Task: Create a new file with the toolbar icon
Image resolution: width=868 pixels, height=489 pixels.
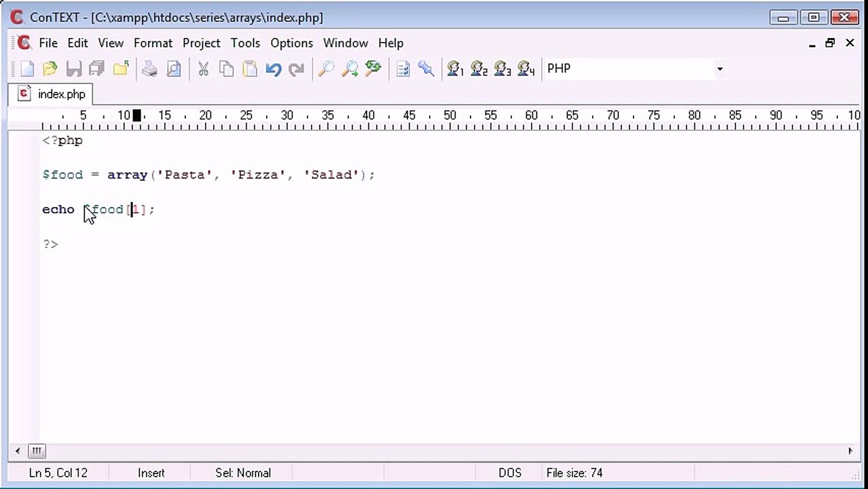Action: click(x=27, y=69)
